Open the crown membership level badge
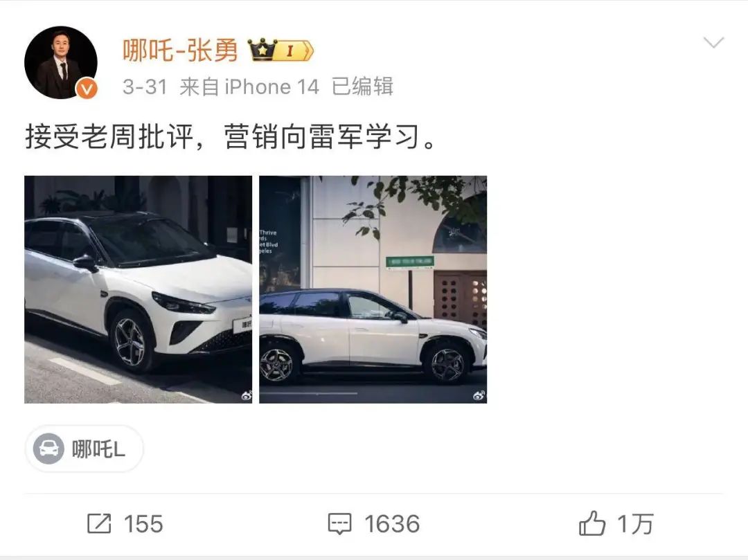The height and width of the screenshot is (560, 748). coord(280,50)
